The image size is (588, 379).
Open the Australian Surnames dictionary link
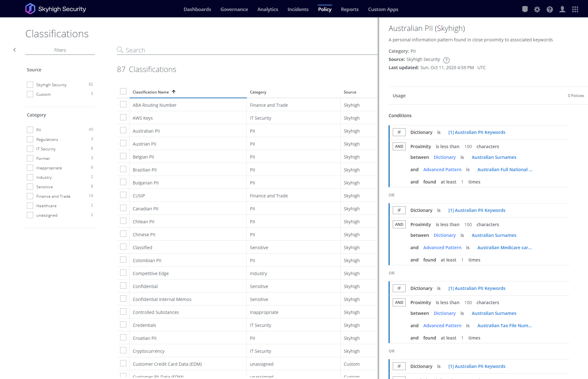494,157
